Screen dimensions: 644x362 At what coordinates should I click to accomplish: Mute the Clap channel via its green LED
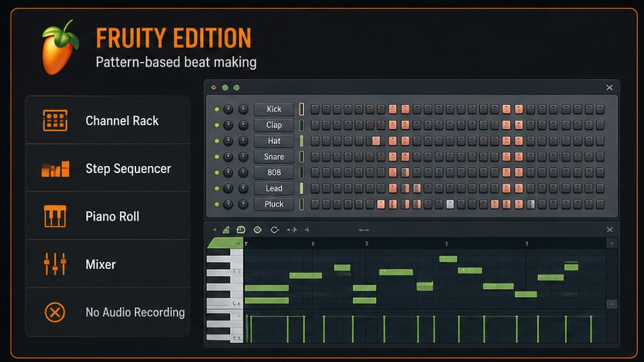(217, 125)
